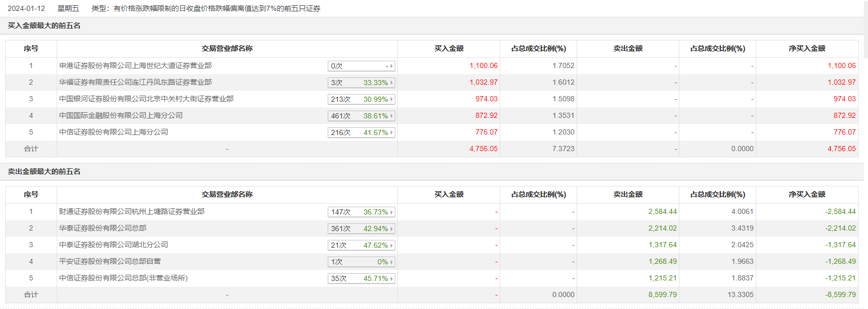The width and height of the screenshot is (868, 309).
Task: Expand the 147次 36.73% stats dropdown
Action: coord(362,212)
